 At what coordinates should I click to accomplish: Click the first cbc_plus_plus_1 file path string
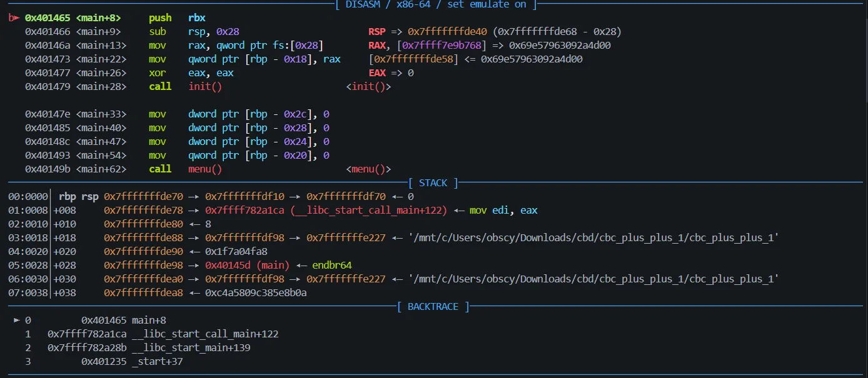[x=585, y=238]
